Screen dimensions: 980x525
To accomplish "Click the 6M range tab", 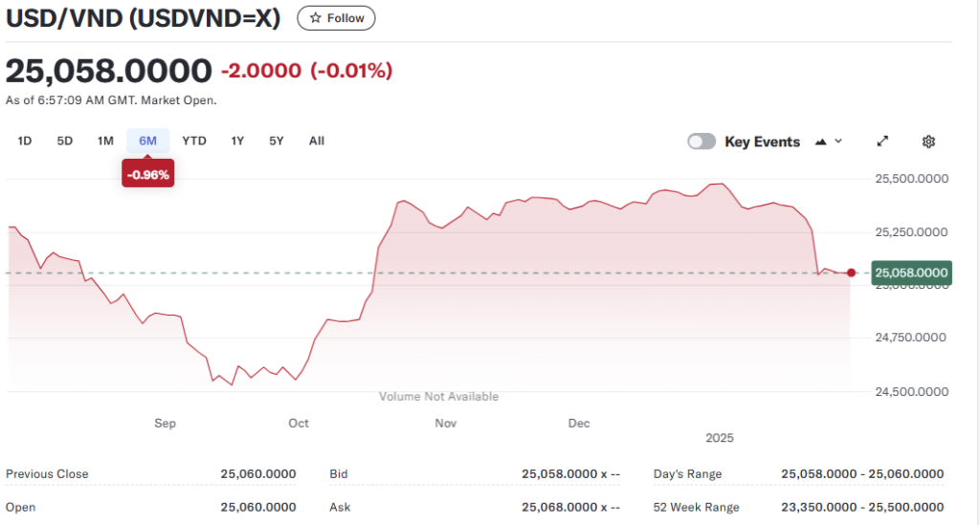I will tap(147, 141).
